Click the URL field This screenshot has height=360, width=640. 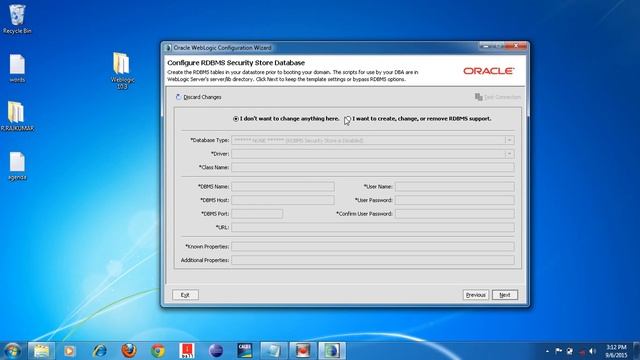coord(372,227)
